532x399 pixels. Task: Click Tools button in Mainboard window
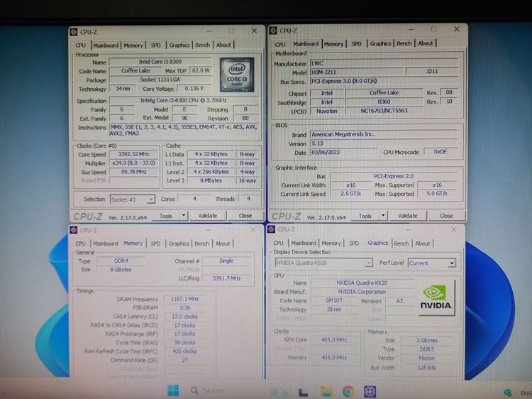365,216
